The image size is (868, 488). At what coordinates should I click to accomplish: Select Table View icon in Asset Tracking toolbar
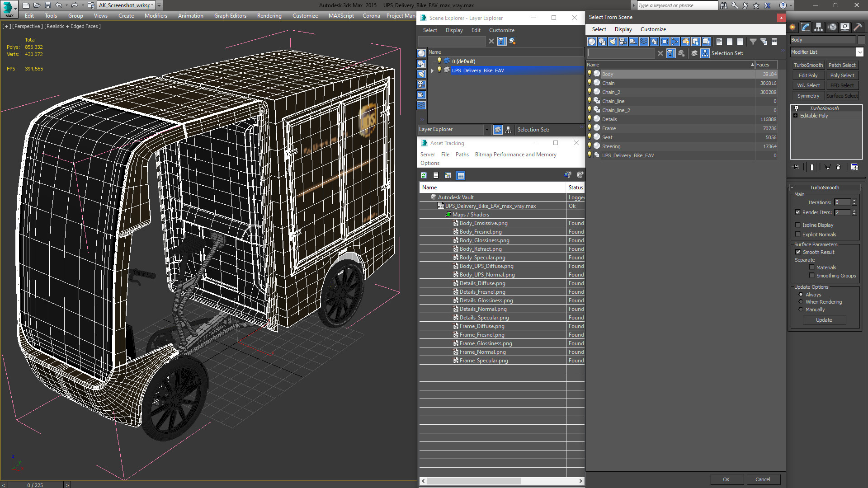tap(460, 175)
